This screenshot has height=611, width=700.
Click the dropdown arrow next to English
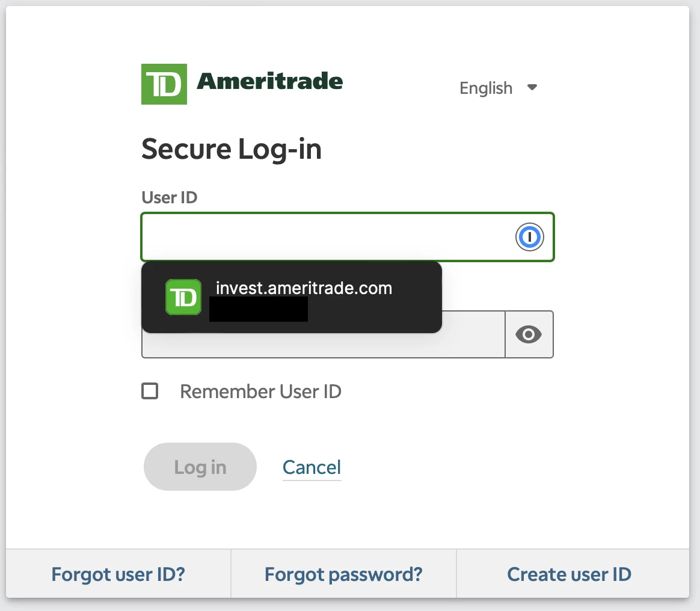(x=532, y=87)
